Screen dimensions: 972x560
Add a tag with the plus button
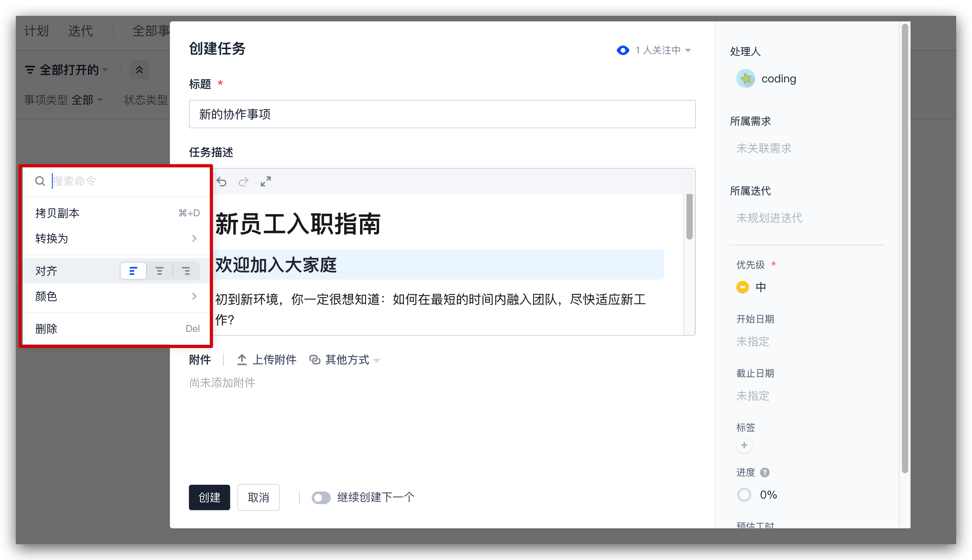point(744,445)
